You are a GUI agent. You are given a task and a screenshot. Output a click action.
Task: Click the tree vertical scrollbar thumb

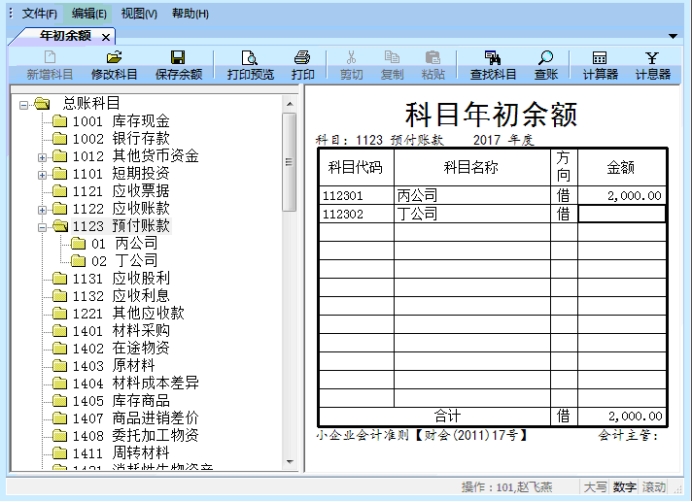(290, 162)
